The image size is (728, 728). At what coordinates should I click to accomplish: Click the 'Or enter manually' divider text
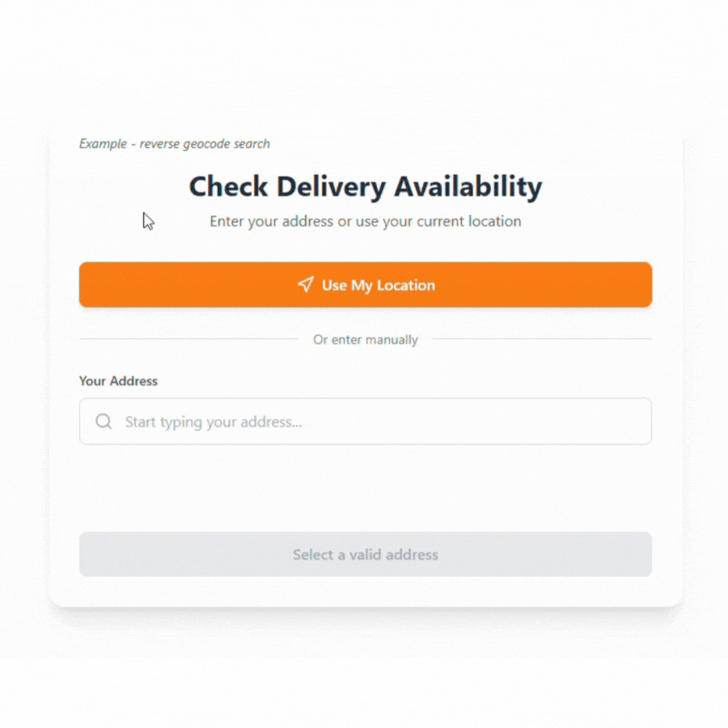click(366, 340)
